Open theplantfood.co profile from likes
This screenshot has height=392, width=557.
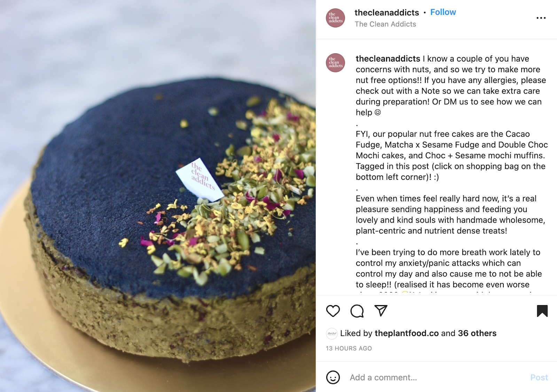pyautogui.click(x=407, y=333)
